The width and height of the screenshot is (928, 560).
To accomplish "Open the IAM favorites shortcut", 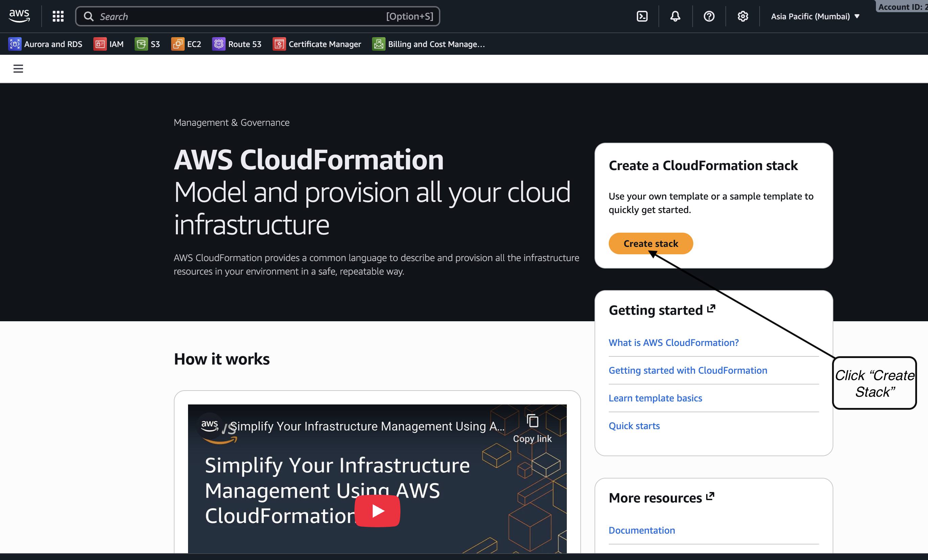I will tap(109, 44).
